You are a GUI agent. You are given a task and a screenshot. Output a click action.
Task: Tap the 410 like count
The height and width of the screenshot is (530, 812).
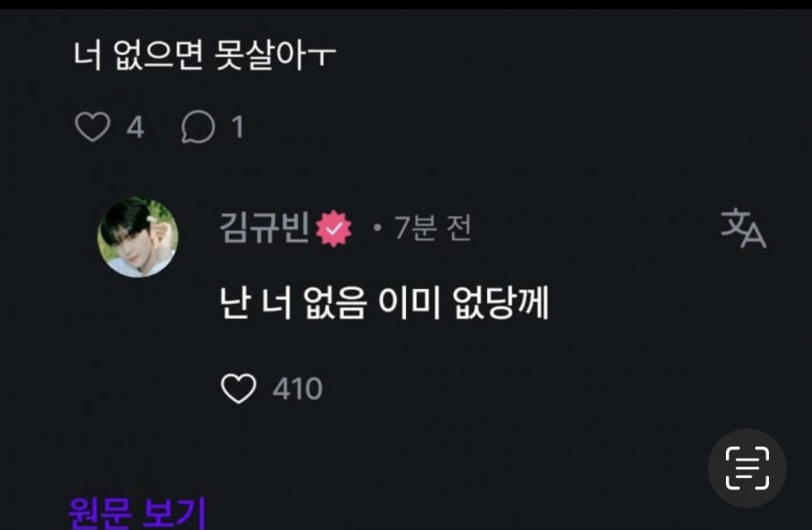(x=298, y=389)
